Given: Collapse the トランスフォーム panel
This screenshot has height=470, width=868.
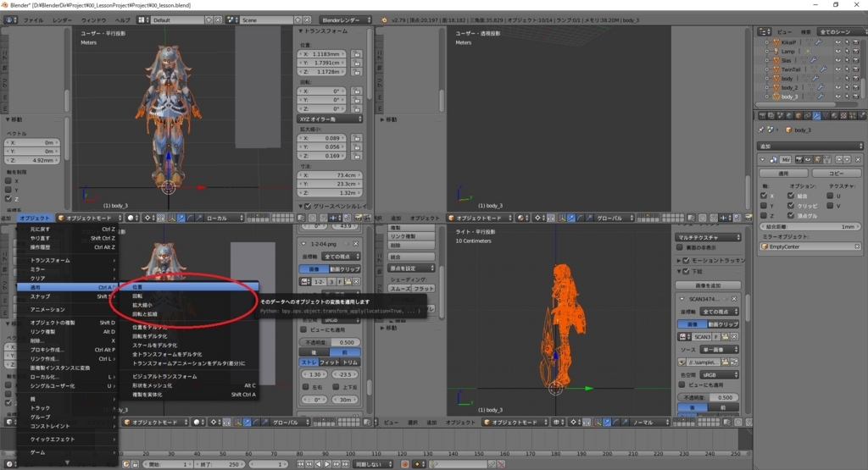Looking at the screenshot, I should pyautogui.click(x=301, y=31).
